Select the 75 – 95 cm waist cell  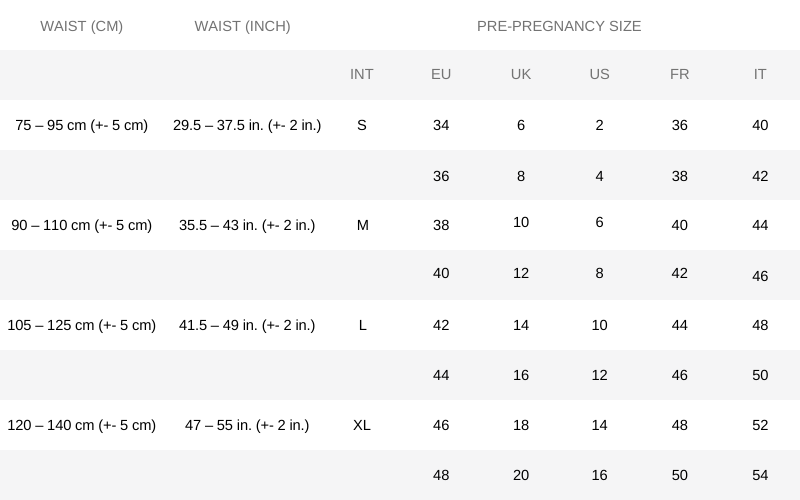tap(82, 125)
